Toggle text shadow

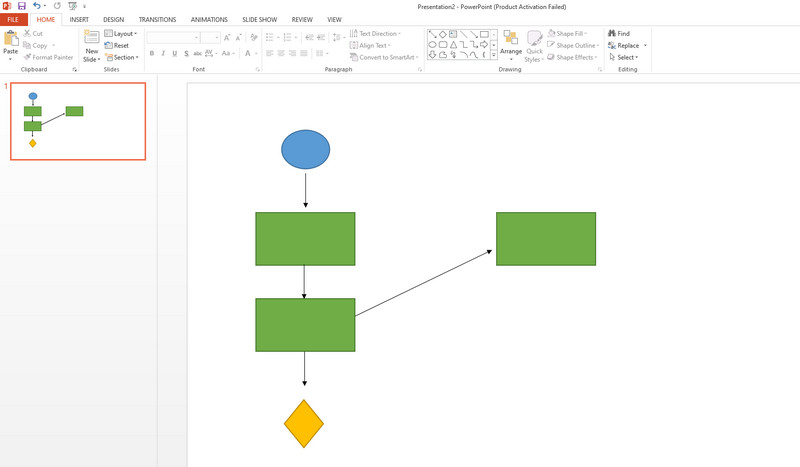click(186, 53)
